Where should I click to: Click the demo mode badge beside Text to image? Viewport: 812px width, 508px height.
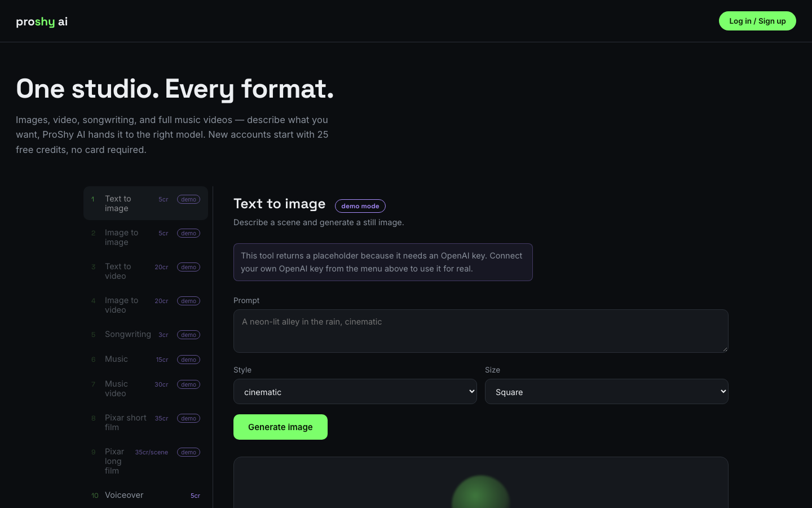click(x=360, y=206)
